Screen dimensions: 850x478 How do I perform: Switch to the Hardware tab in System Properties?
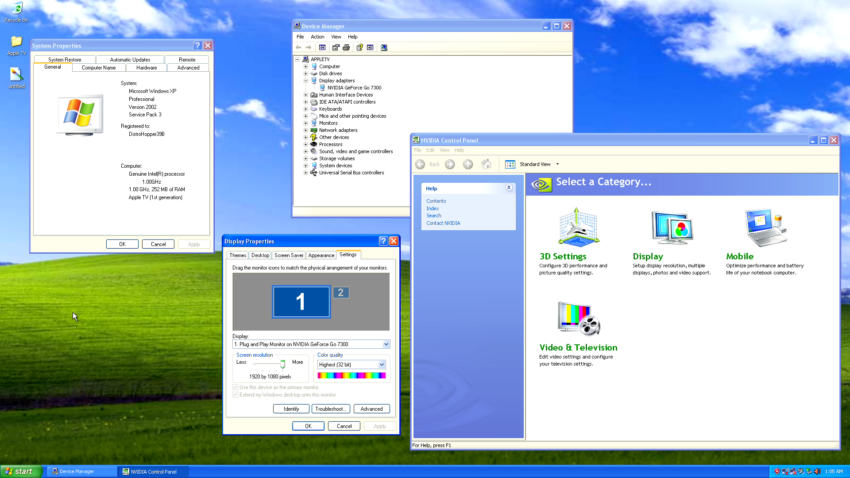coord(146,68)
